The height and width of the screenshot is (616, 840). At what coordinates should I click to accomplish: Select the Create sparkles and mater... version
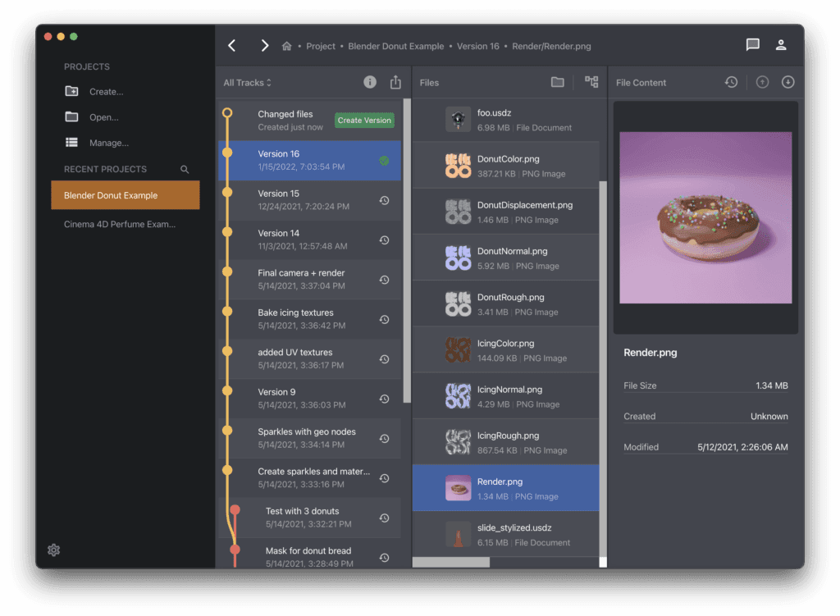[309, 478]
